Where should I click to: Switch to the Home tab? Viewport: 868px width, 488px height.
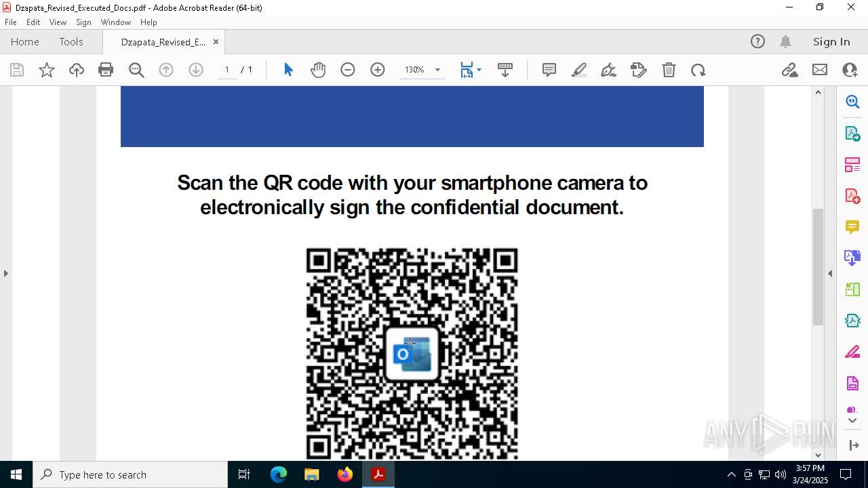pos(25,41)
